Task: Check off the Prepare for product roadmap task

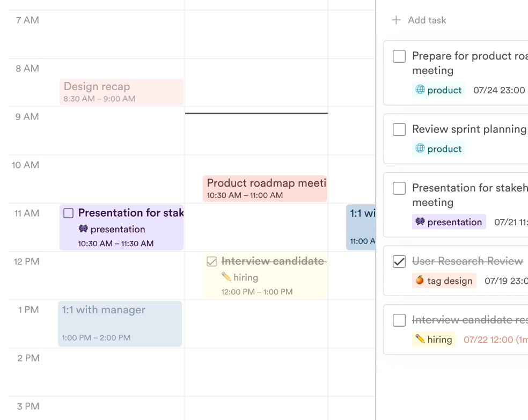Action: pyautogui.click(x=399, y=56)
